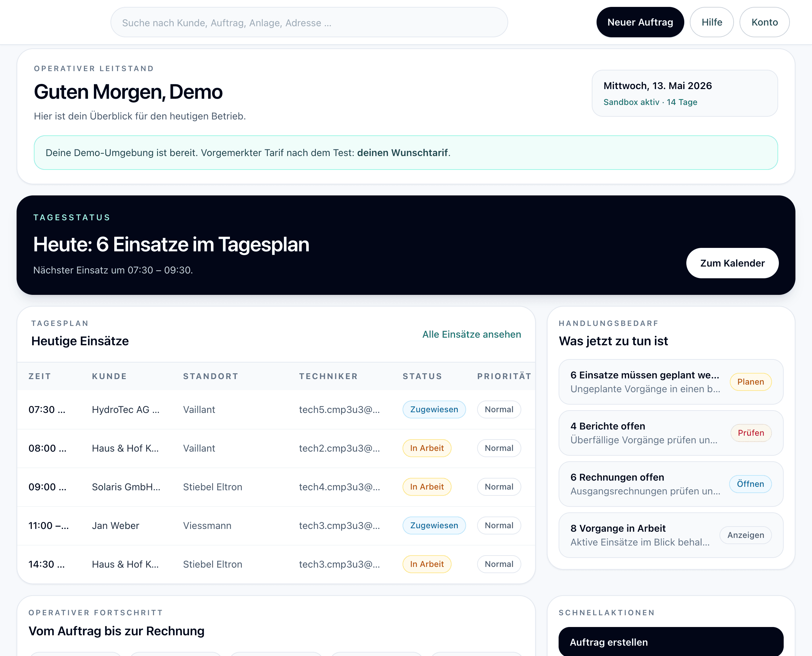Click Stiebel Eltron in the Solaris row

212,487
